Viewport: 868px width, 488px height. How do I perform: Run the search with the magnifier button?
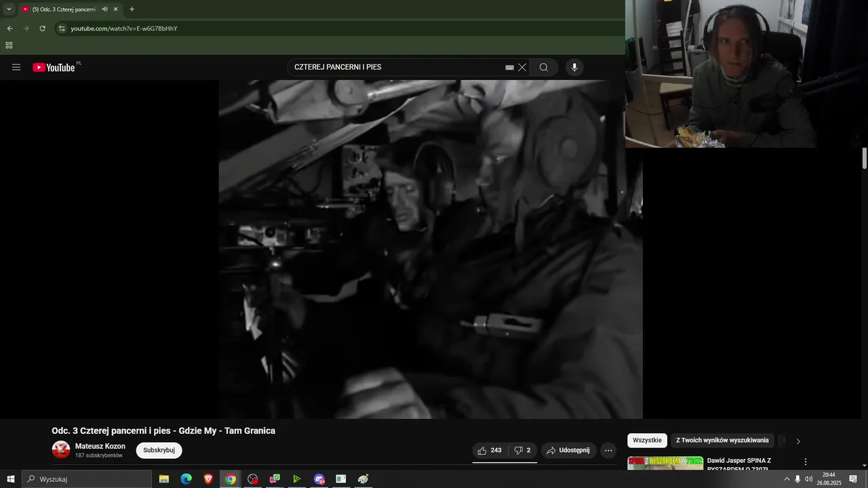pyautogui.click(x=544, y=67)
